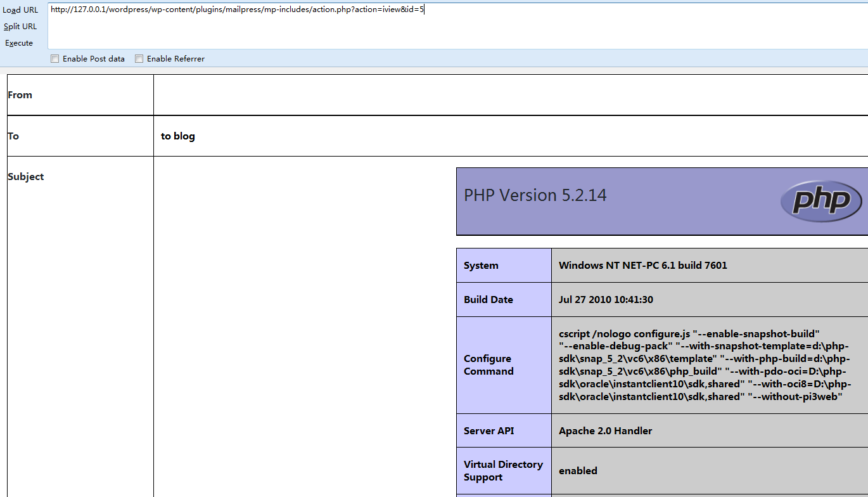This screenshot has height=497, width=868.
Task: Click the Execute button
Action: [x=19, y=43]
